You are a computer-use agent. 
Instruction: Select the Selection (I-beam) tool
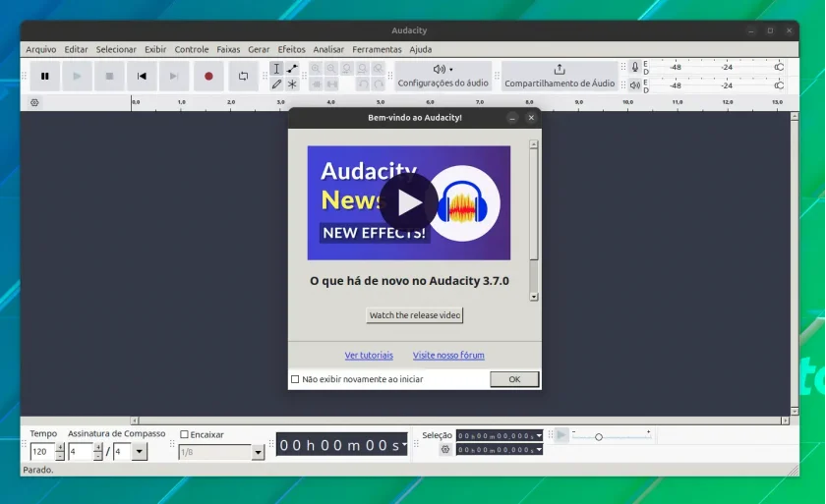(x=276, y=69)
